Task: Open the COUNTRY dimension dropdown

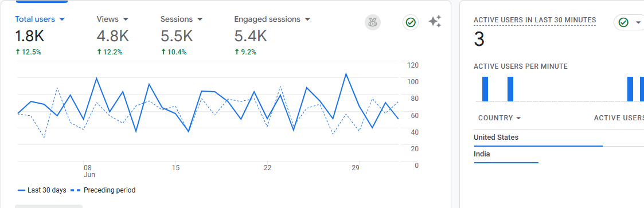Action: (x=499, y=118)
